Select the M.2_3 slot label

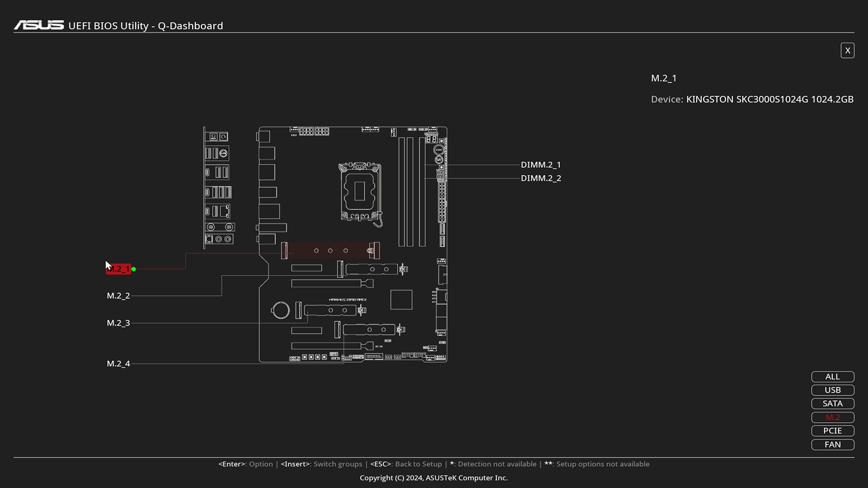click(118, 323)
